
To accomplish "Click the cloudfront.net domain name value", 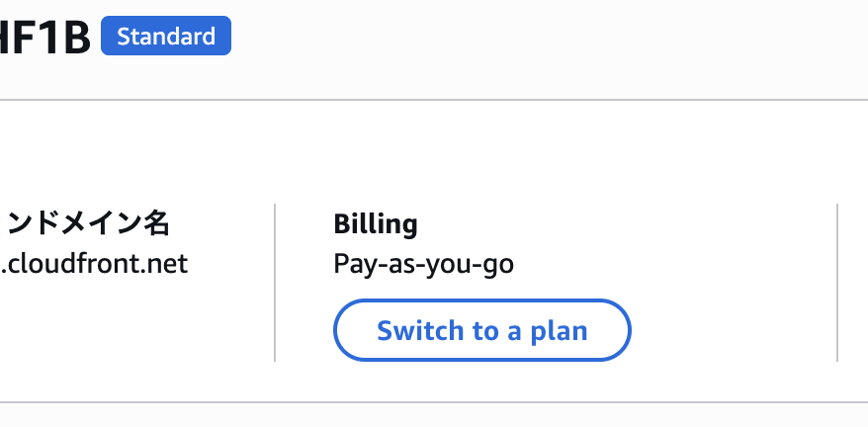I will [x=94, y=264].
